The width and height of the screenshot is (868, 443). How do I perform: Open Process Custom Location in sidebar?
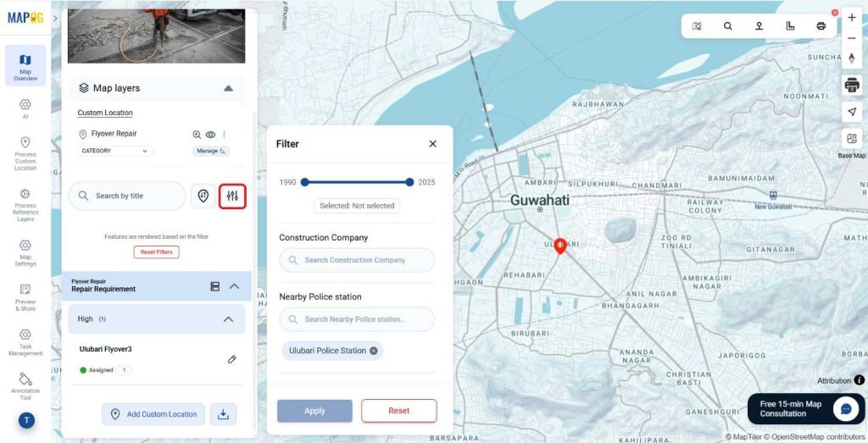25,154
